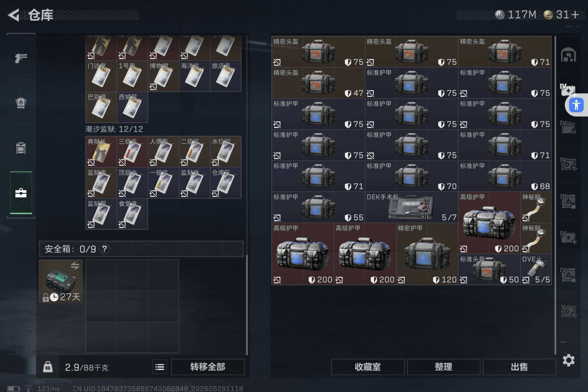
Task: Click the 117M currency balance
Action: [x=516, y=14]
